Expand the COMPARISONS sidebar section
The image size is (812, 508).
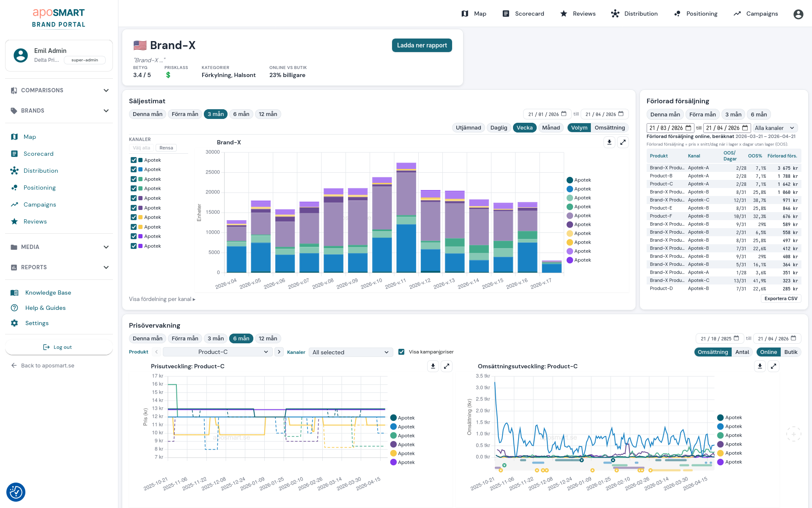pyautogui.click(x=59, y=90)
